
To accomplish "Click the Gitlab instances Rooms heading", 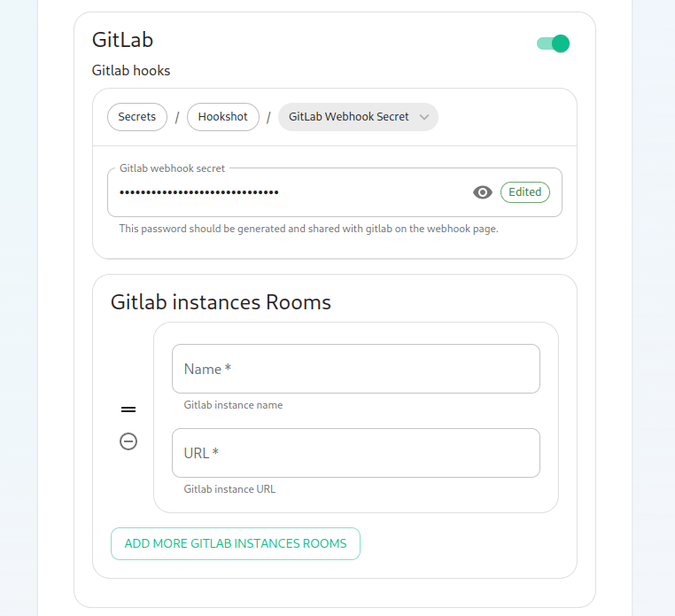I will (x=221, y=302).
